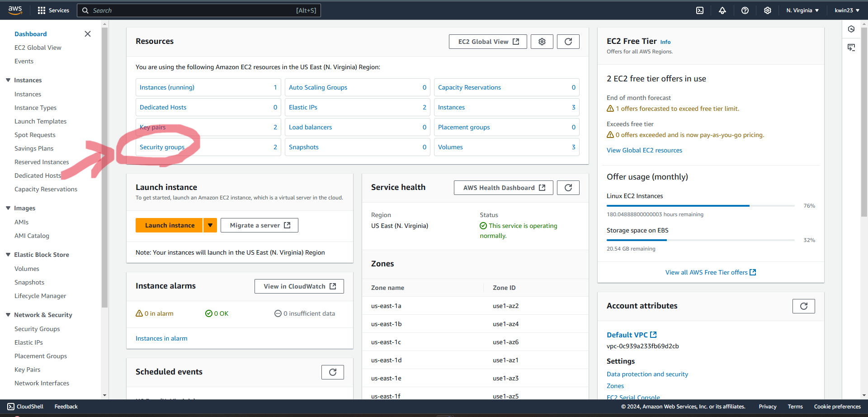Click Instances in alarm link
Screen dimensions: 868x417
point(161,338)
